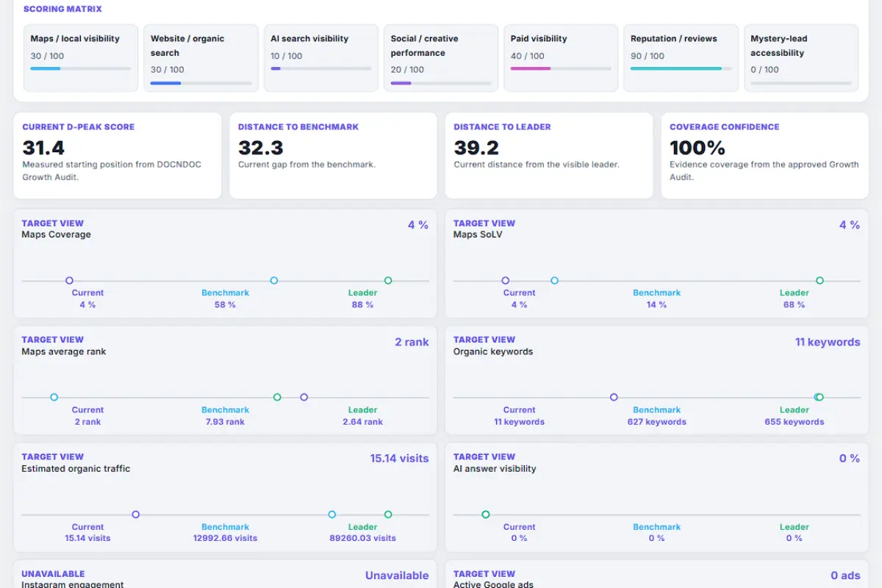Click the '15.14 visits' headline value
The width and height of the screenshot is (882, 588).
399,459
